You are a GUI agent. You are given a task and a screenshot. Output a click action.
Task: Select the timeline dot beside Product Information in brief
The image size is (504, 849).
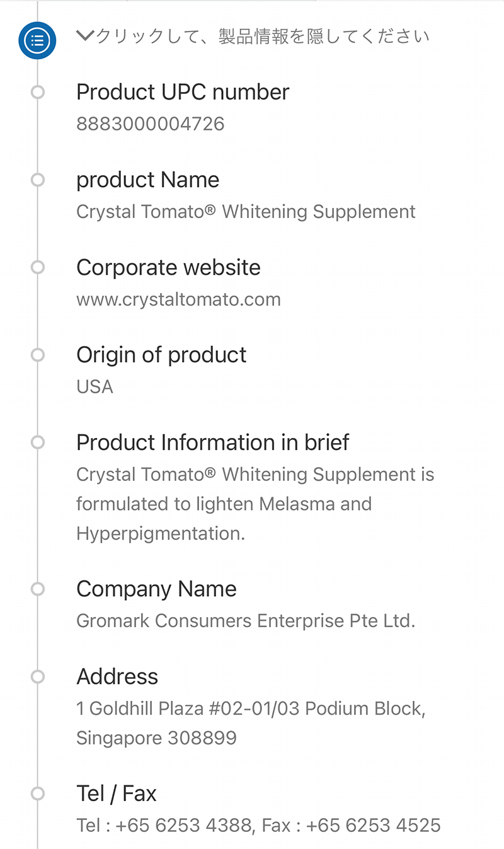[38, 443]
